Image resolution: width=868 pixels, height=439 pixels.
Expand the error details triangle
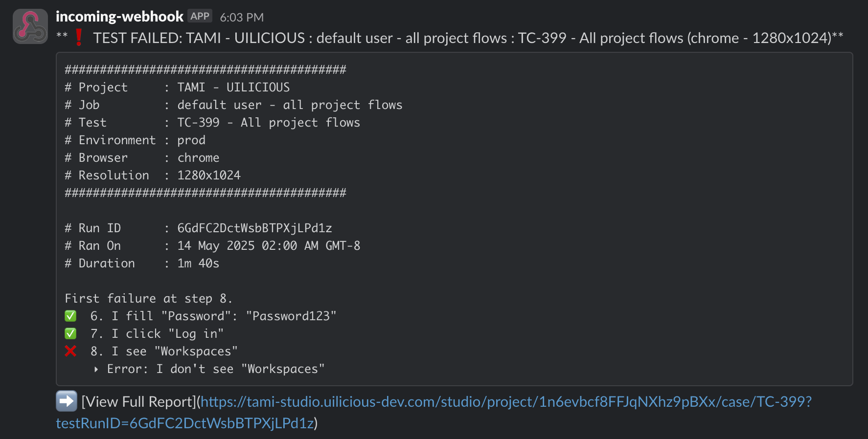[x=96, y=369]
